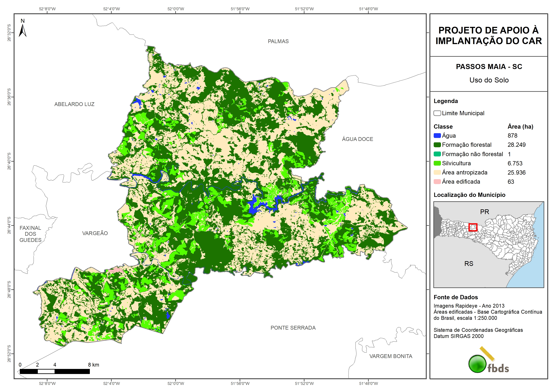Click the ABELARDO LUZ municipality label

[x=74, y=104]
